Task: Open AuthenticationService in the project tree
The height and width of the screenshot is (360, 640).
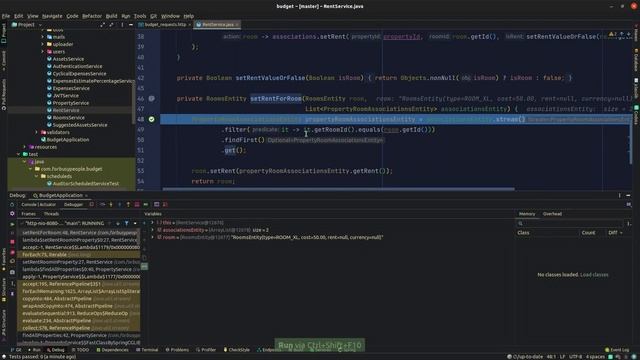Action: pos(77,66)
